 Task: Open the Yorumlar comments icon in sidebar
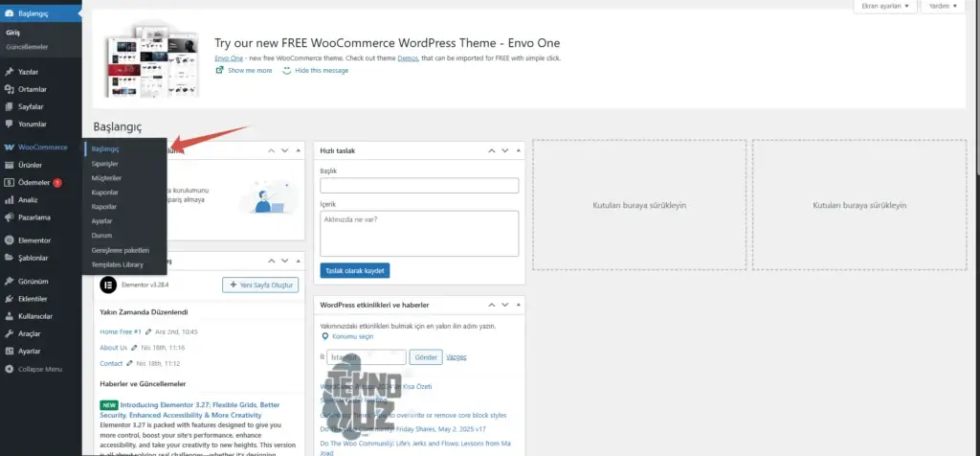pos(9,124)
